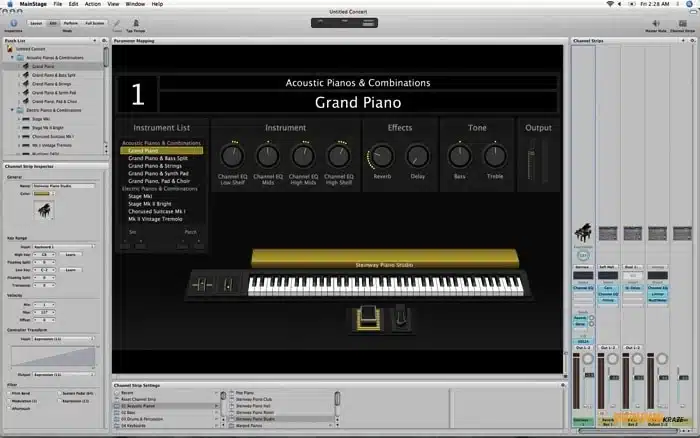The width and height of the screenshot is (700, 438).
Task: Open the Tuner tool icon
Action: coord(117,20)
